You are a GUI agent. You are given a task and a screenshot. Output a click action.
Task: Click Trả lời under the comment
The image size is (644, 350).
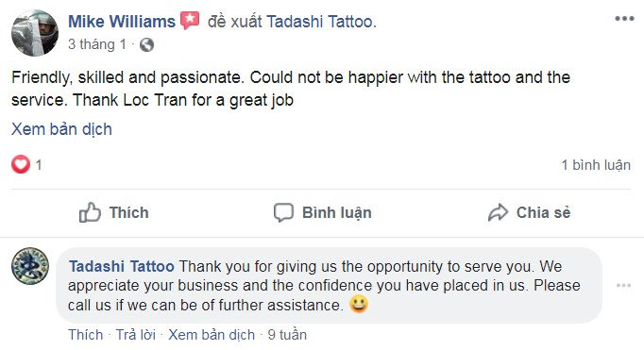[x=136, y=335]
